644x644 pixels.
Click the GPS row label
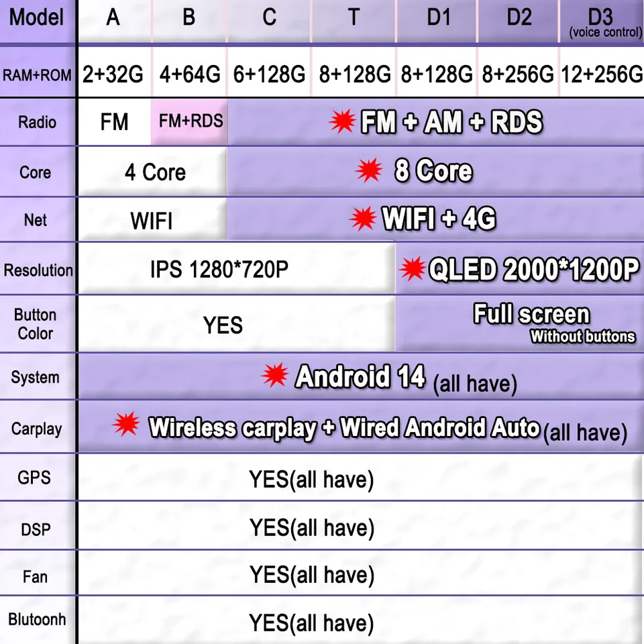[34, 477]
